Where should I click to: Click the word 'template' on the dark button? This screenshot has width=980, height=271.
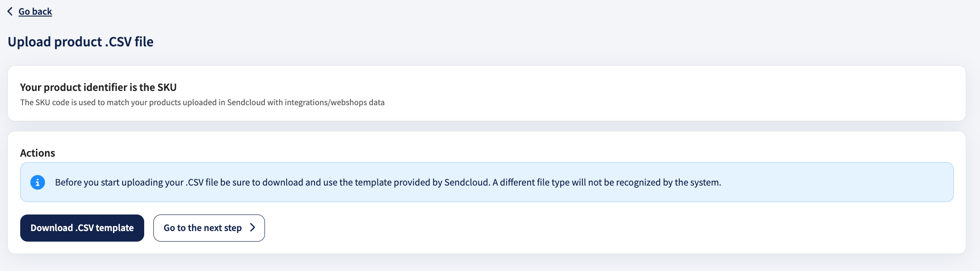(115, 228)
